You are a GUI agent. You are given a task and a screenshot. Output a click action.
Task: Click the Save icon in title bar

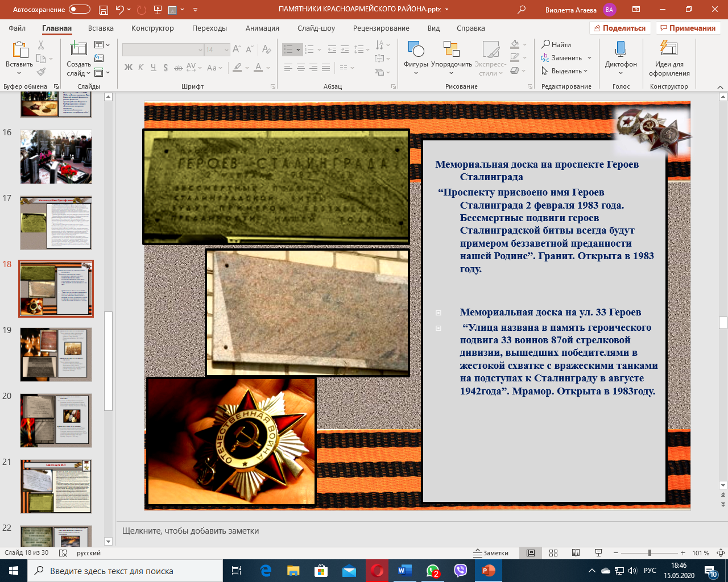[103, 10]
